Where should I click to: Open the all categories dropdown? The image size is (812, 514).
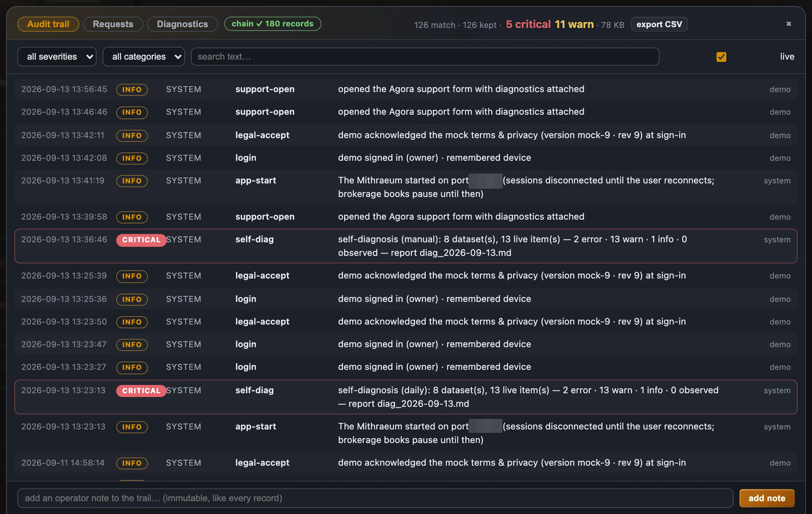point(144,57)
